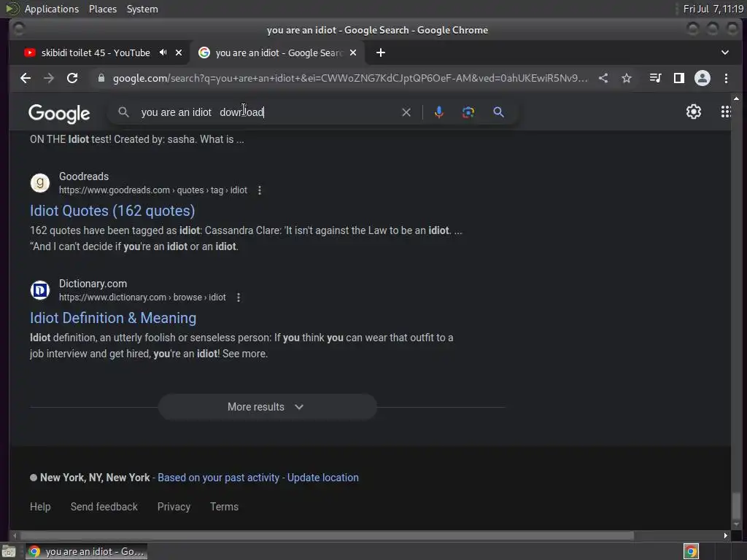This screenshot has width=747, height=560.
Task: Open the Places menu
Action: [103, 9]
